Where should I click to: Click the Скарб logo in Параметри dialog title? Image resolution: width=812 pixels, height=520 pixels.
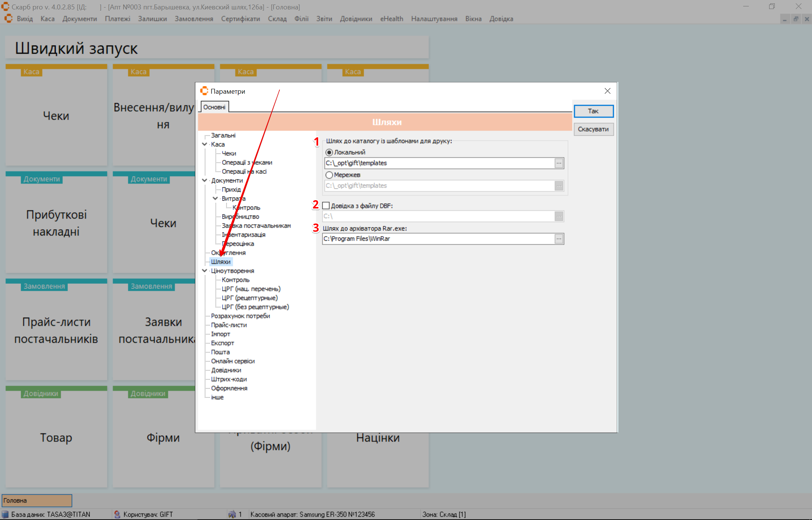click(204, 91)
